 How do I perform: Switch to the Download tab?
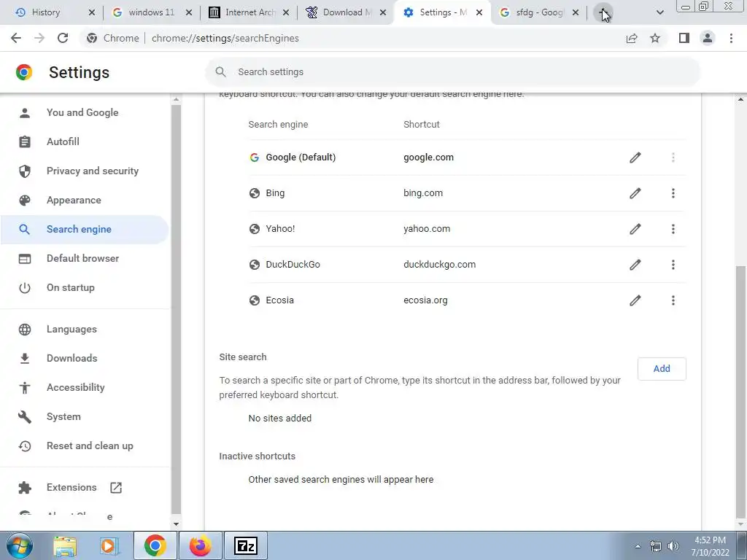click(x=347, y=12)
